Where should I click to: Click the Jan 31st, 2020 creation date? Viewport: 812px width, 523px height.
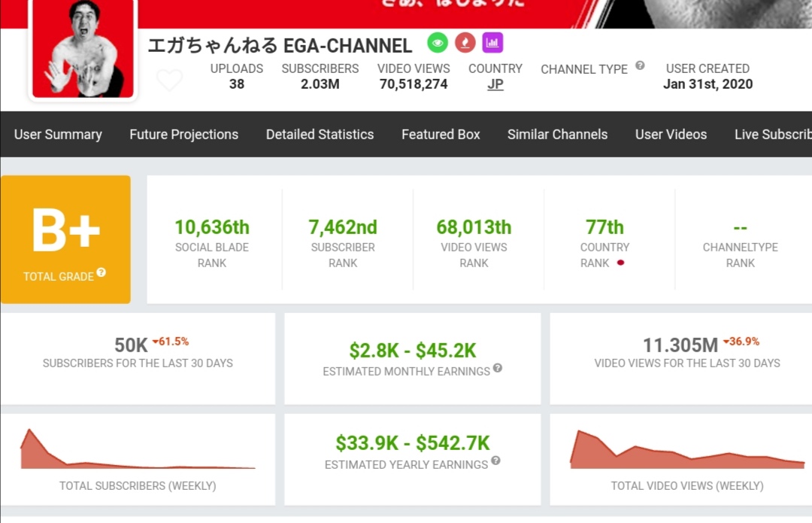click(x=708, y=84)
